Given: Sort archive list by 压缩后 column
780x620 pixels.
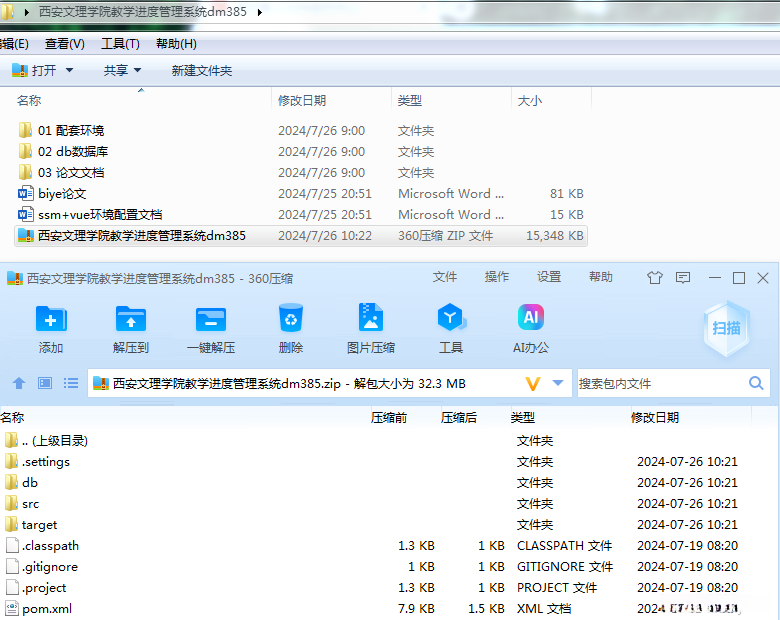Looking at the screenshot, I should (459, 417).
